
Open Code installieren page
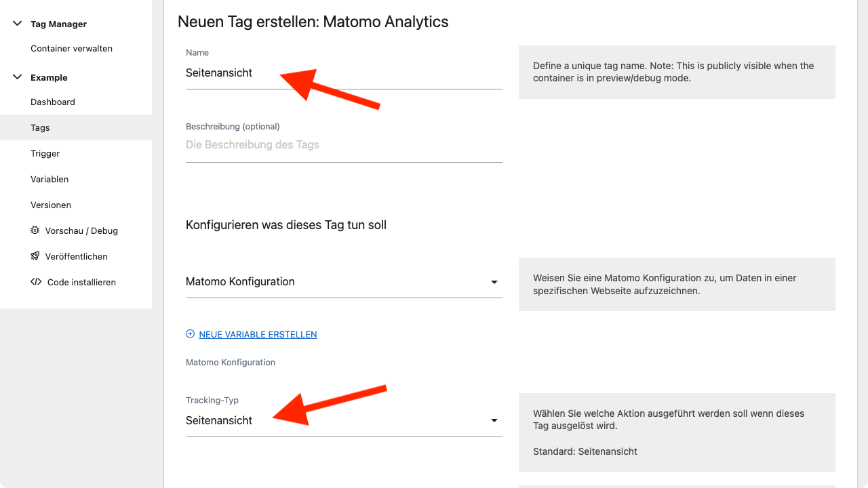click(x=81, y=283)
